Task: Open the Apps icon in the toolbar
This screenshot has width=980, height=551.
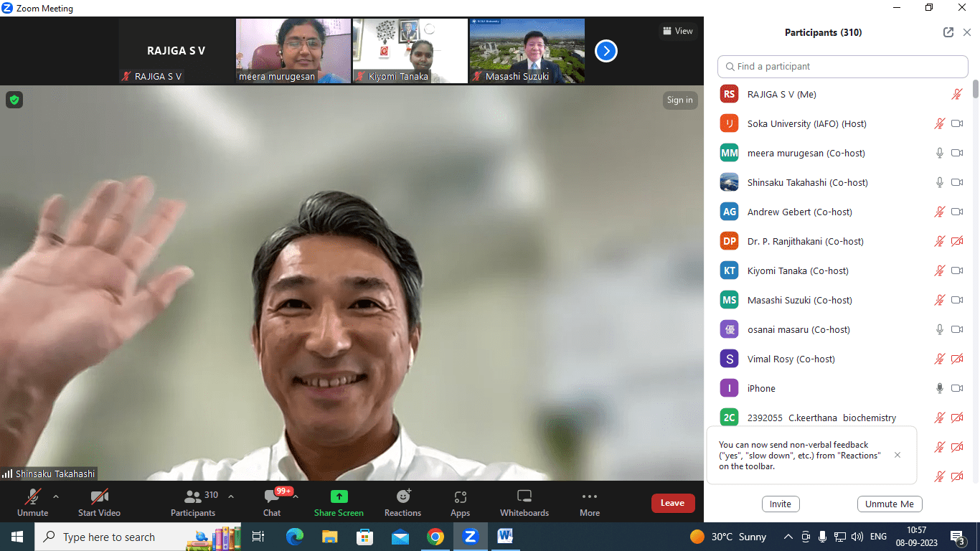Action: 460,502
